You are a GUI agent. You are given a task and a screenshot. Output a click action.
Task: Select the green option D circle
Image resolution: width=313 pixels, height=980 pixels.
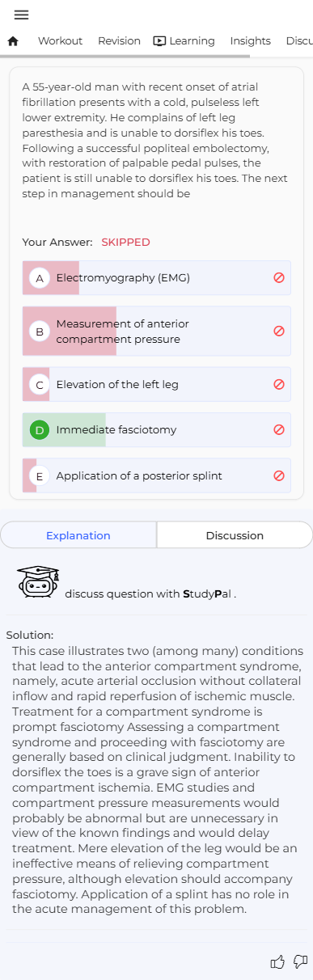(x=40, y=430)
